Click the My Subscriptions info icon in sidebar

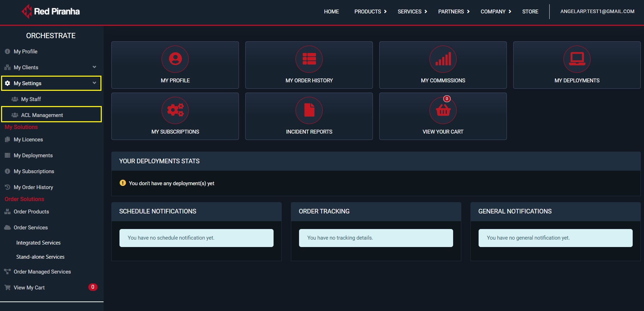pos(7,171)
